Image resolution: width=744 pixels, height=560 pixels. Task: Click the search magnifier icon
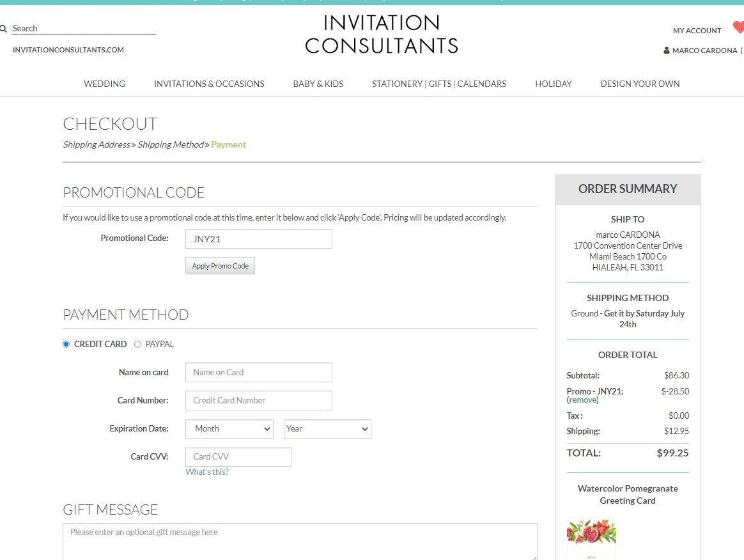[3, 29]
